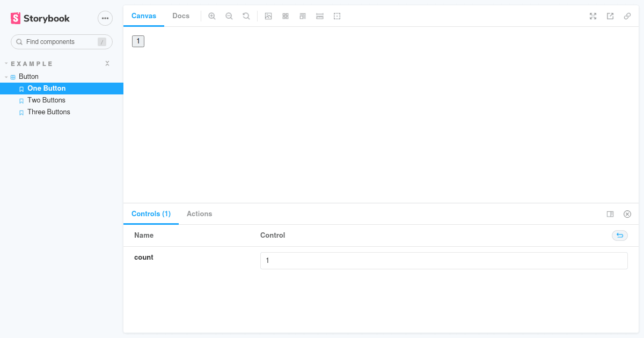Go full screen with the canvas

coord(592,16)
